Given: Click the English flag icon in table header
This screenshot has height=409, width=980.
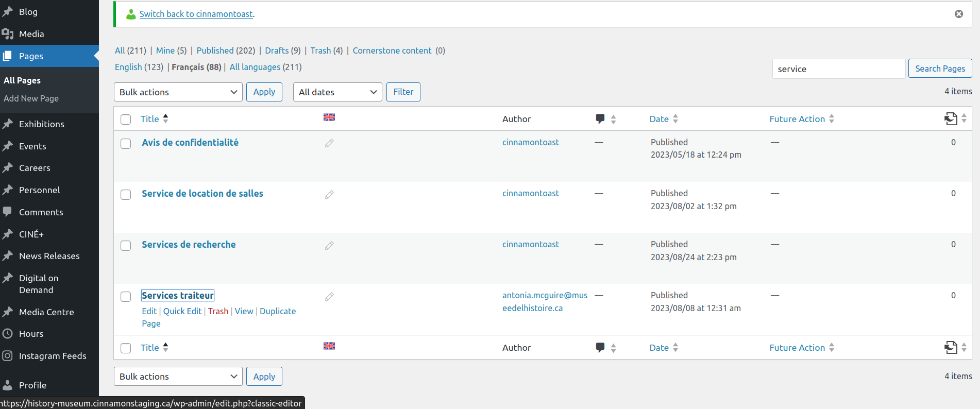Looking at the screenshot, I should (x=329, y=117).
